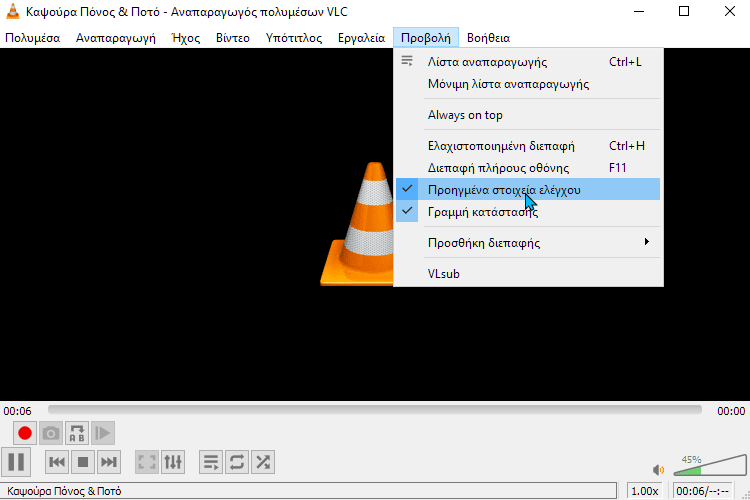
Task: Click status bar time 00:06/--:--
Action: [703, 491]
